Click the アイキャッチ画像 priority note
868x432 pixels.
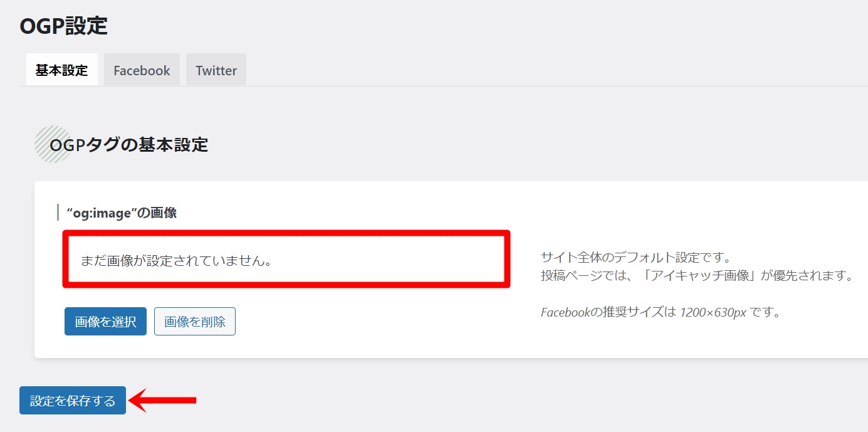(697, 276)
